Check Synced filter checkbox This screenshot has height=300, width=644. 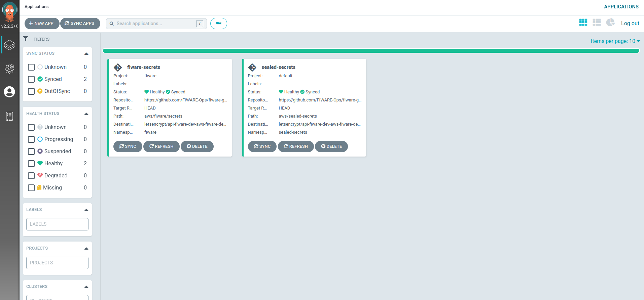[31, 79]
